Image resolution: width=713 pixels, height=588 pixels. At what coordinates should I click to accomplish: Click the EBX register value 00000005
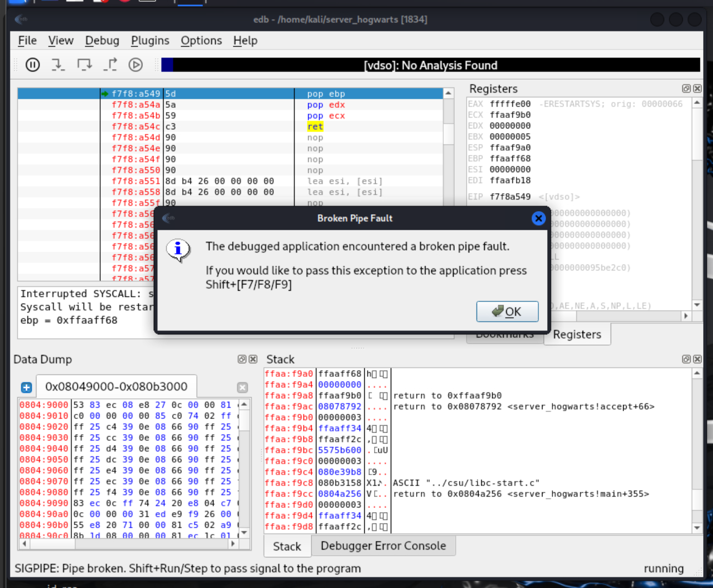pos(510,137)
